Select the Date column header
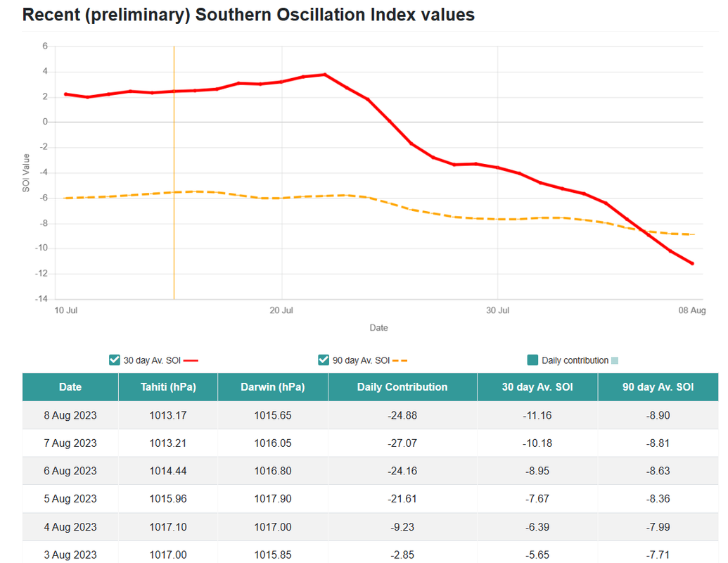728x563 pixels. 70,387
